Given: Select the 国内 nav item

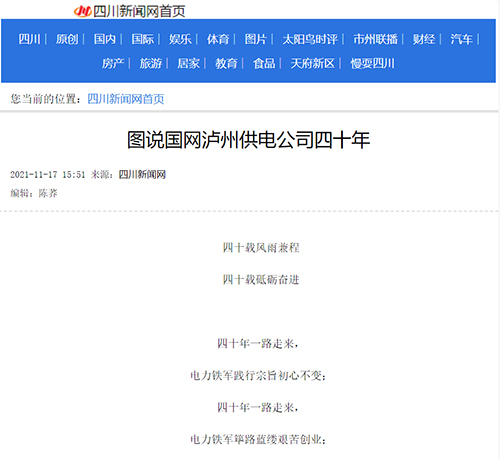Looking at the screenshot, I should coord(105,39).
